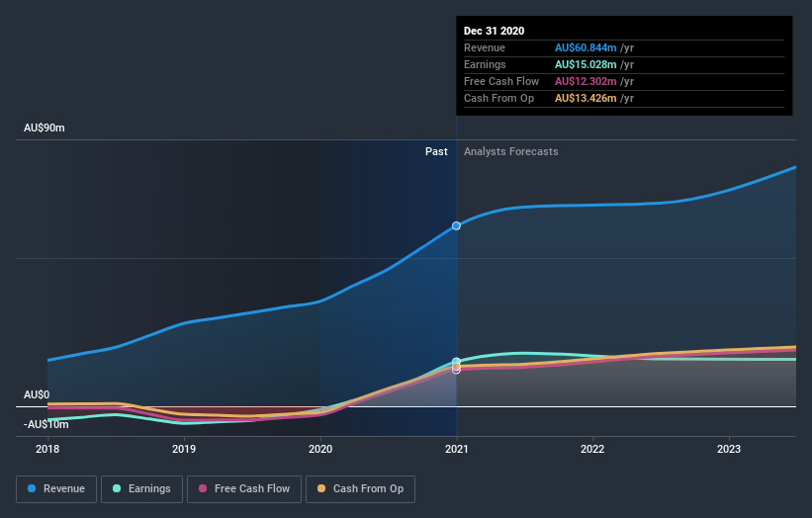Click the Revenue row label in tooltip
812x518 pixels.
[485, 47]
